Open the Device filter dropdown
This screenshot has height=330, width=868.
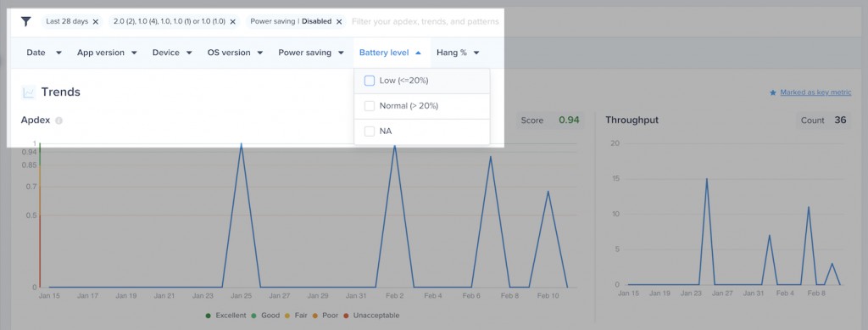coord(172,53)
